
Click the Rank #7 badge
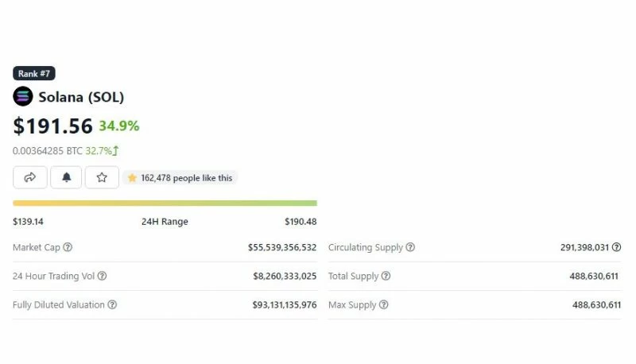click(x=34, y=73)
